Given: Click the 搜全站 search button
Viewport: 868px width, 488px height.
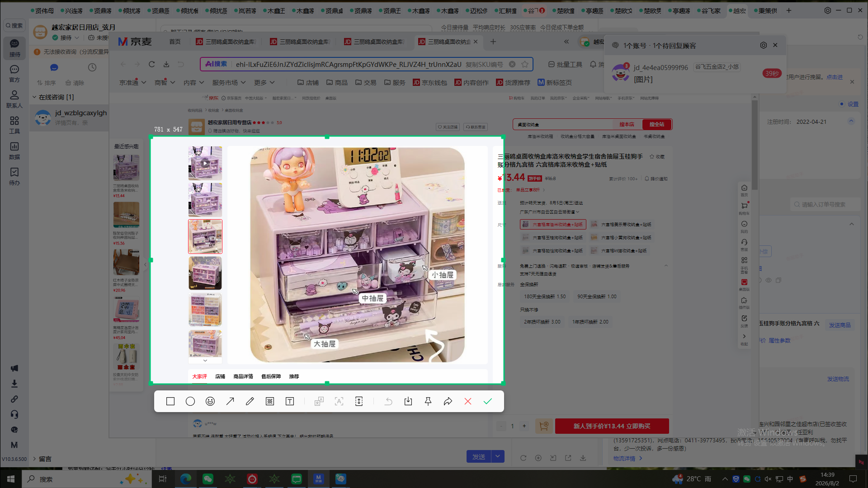Looking at the screenshot, I should (657, 124).
